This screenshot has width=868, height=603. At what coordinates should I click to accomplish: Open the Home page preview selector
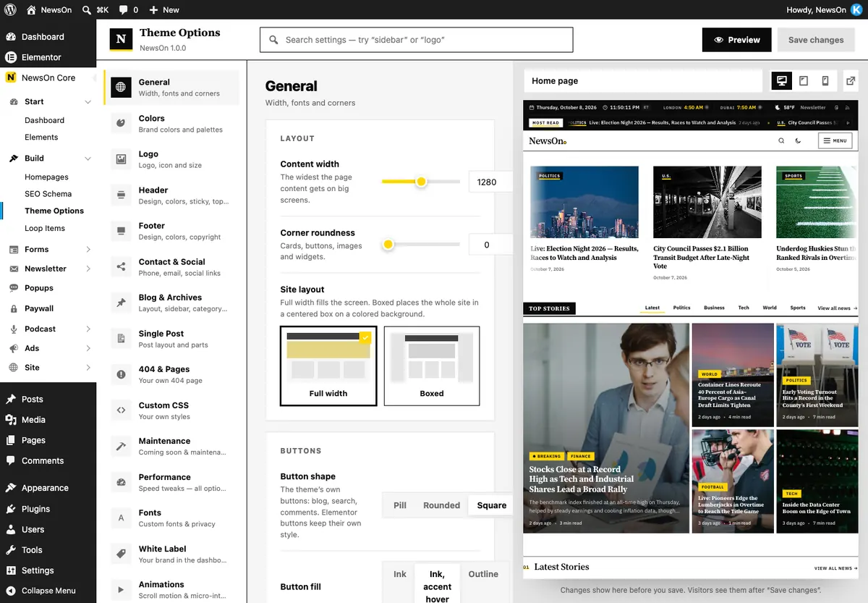[643, 81]
